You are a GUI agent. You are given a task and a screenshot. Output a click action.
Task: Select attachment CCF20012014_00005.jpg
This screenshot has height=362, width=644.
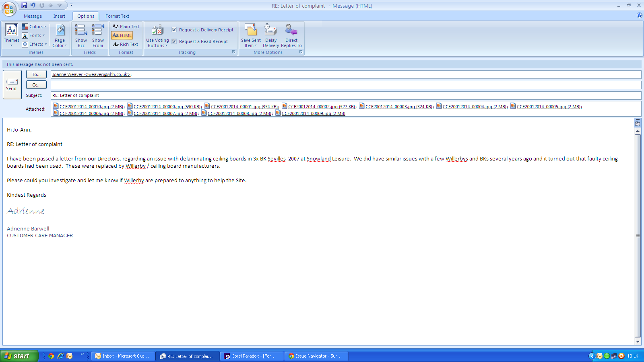pos(546,107)
